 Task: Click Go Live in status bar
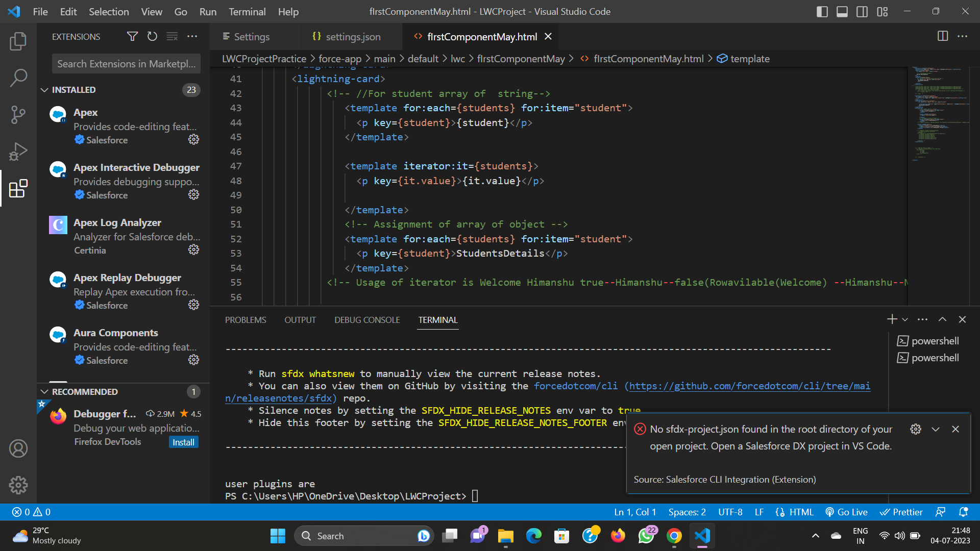pos(846,512)
